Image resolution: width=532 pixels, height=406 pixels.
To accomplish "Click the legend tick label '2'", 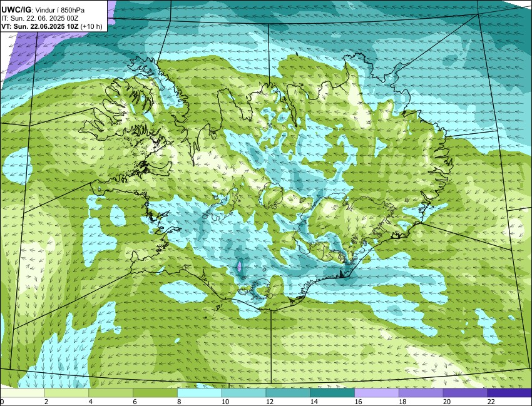I will (x=46, y=402).
